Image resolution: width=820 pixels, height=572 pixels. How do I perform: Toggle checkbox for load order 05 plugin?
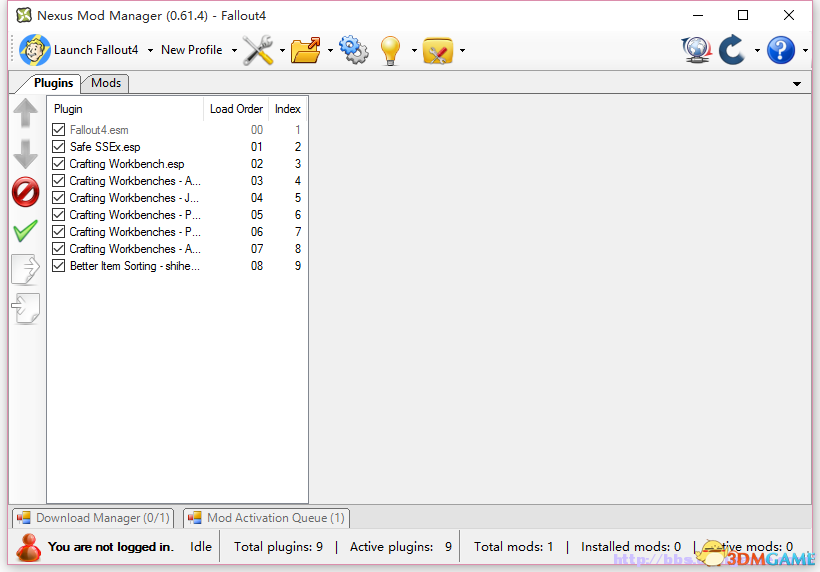[x=59, y=214]
